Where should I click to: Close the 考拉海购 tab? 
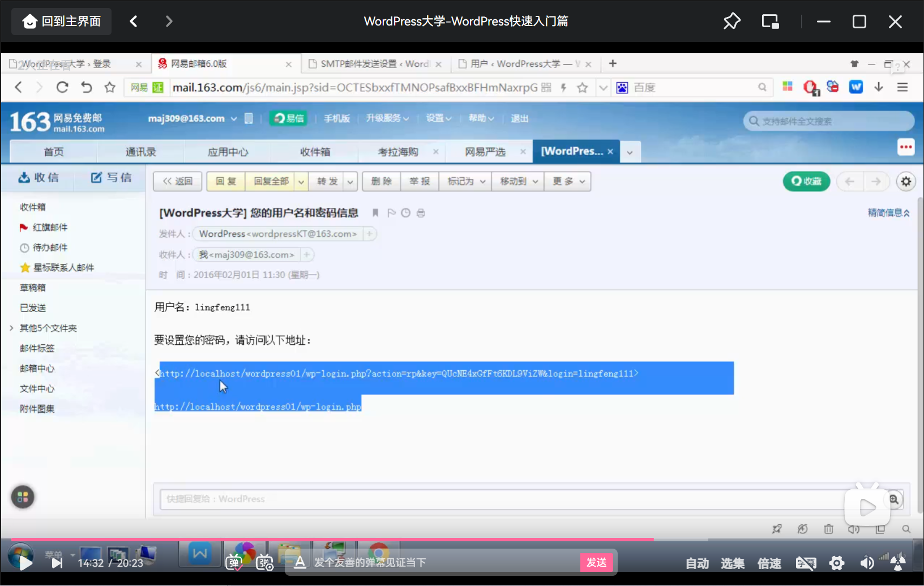[x=435, y=151]
